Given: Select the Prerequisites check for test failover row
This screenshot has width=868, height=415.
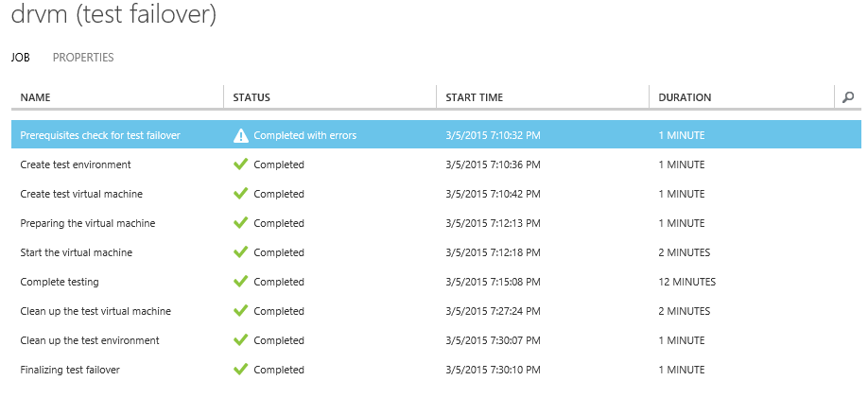Looking at the screenshot, I should pos(100,135).
